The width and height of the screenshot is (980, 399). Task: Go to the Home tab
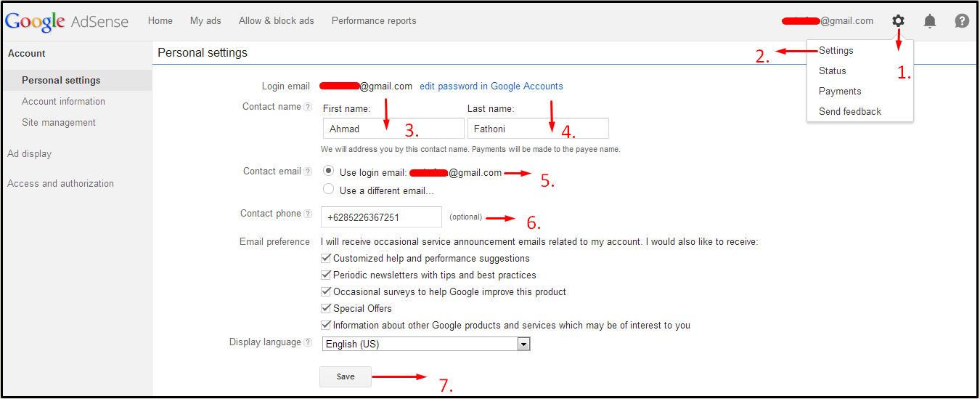pos(160,21)
